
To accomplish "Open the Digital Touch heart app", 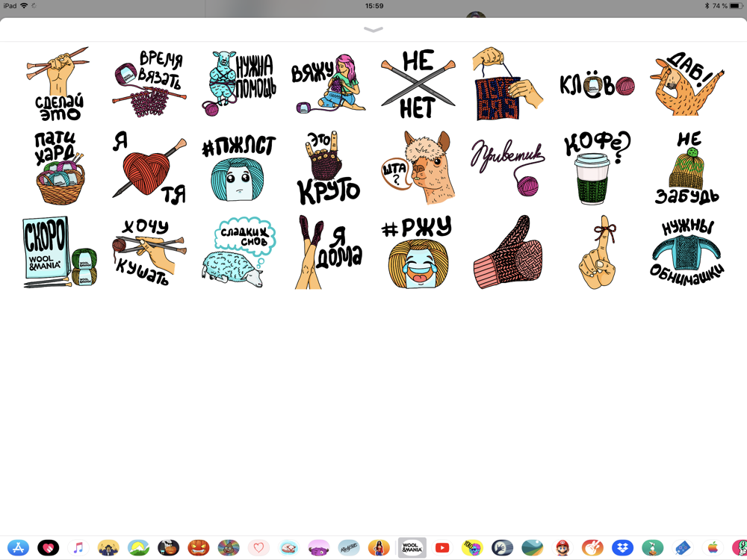I will click(x=48, y=547).
